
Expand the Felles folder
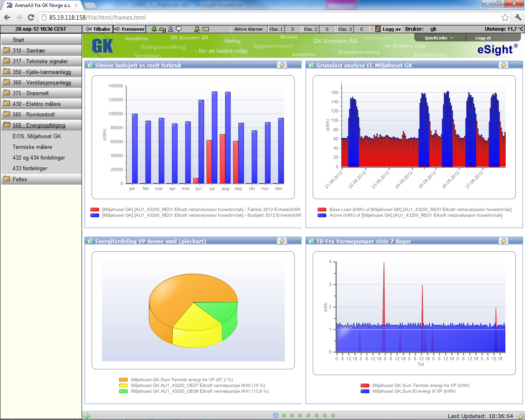(x=41, y=179)
